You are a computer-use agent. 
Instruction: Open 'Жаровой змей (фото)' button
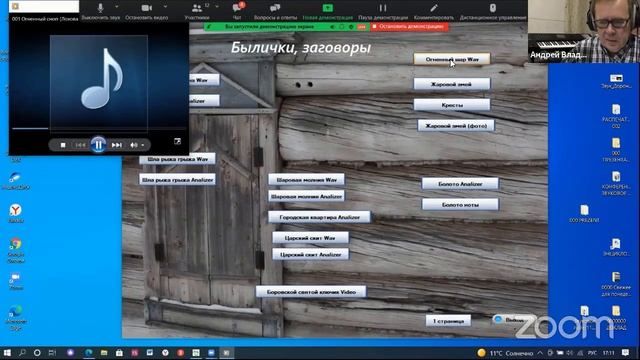pyautogui.click(x=456, y=126)
